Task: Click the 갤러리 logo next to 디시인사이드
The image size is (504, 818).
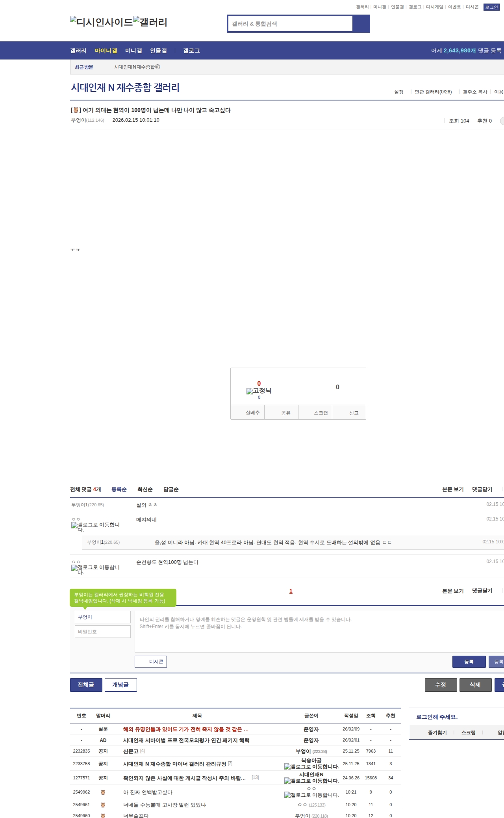Action: (150, 22)
